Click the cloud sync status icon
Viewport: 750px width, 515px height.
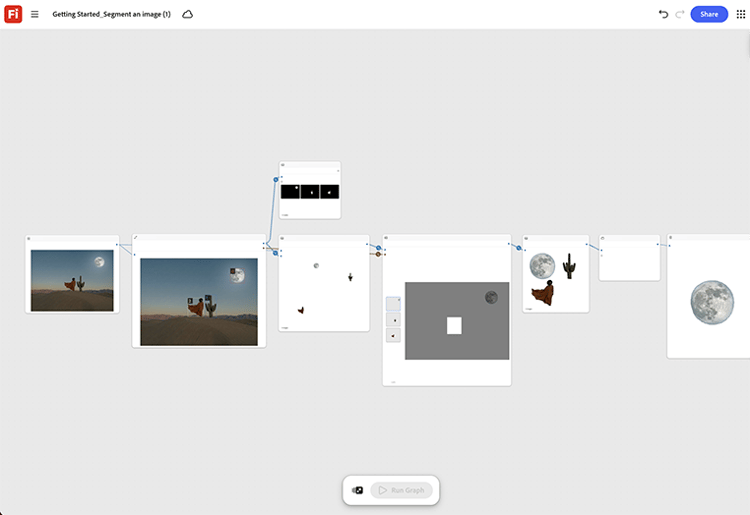point(188,14)
